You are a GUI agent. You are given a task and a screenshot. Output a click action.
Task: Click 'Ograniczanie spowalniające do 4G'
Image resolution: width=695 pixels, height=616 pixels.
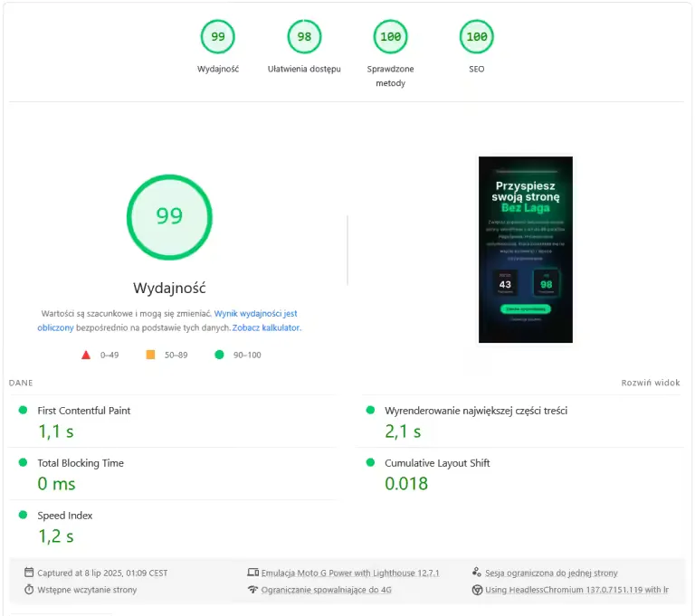coord(326,590)
